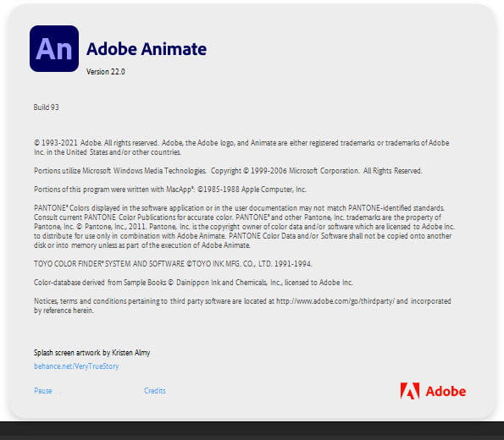The height and width of the screenshot is (440, 504).
Task: Click the Adobe Animate 'An' app icon
Action: pyautogui.click(x=54, y=49)
